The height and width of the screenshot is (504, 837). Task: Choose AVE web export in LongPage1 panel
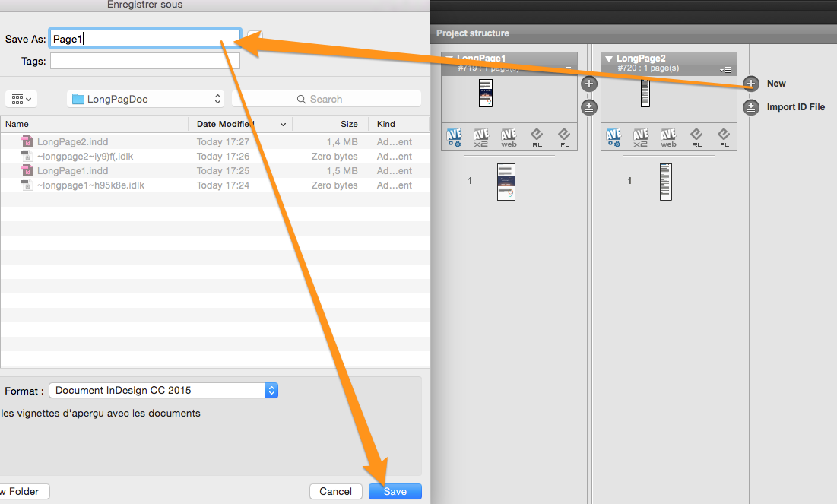(x=509, y=138)
